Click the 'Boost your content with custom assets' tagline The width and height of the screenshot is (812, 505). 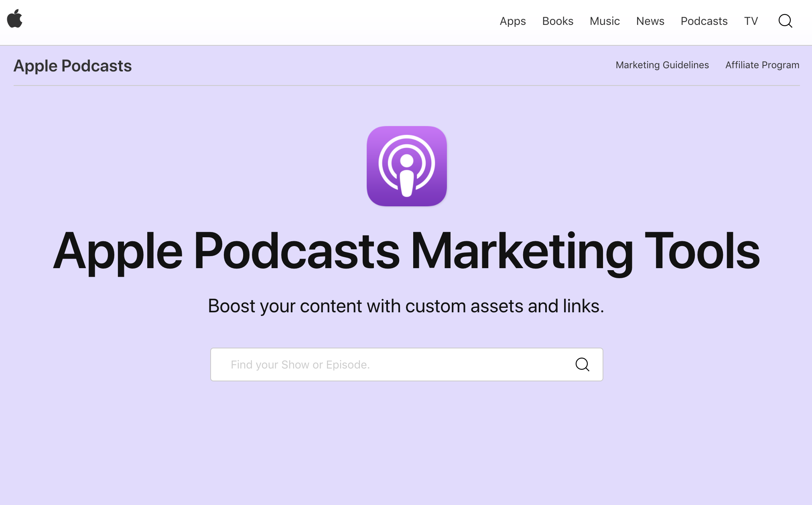[406, 306]
